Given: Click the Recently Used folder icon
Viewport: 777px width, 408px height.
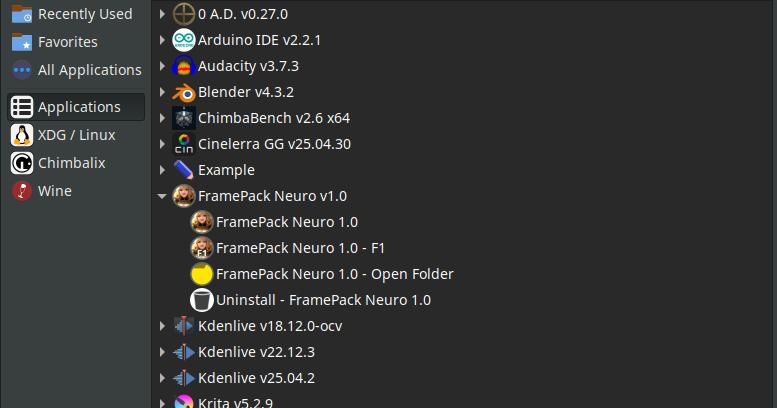Looking at the screenshot, I should [x=22, y=14].
